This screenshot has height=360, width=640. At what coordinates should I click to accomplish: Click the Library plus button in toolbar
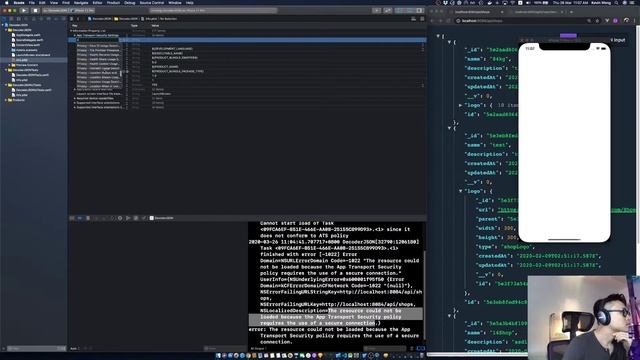click(x=376, y=11)
